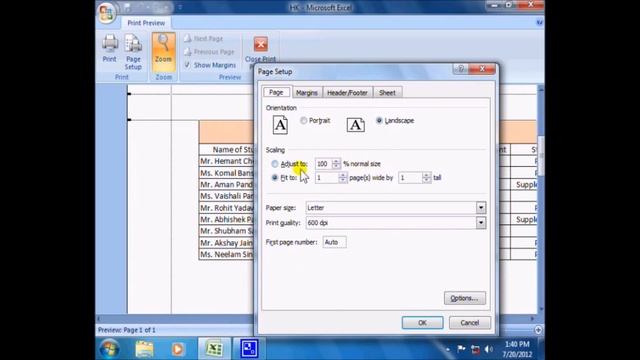Click the pages tall spinner arrows
Image resolution: width=640 pixels, height=360 pixels.
[x=427, y=178]
